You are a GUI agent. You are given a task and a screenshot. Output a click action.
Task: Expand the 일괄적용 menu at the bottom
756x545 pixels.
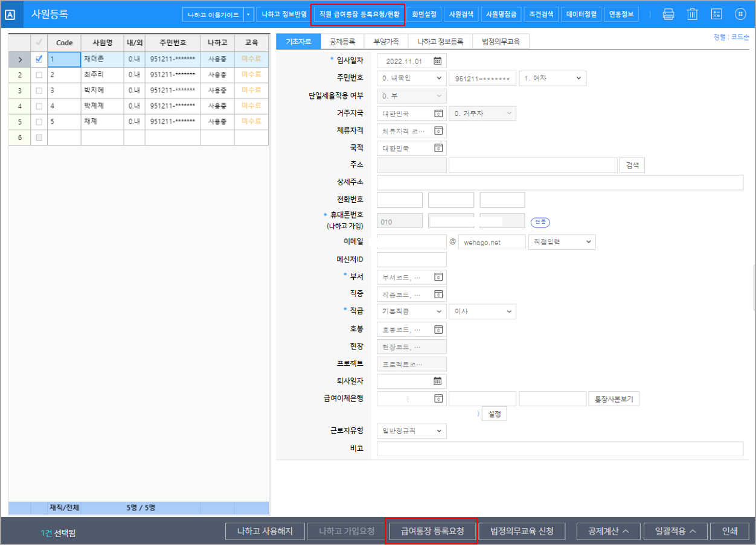pyautogui.click(x=674, y=531)
